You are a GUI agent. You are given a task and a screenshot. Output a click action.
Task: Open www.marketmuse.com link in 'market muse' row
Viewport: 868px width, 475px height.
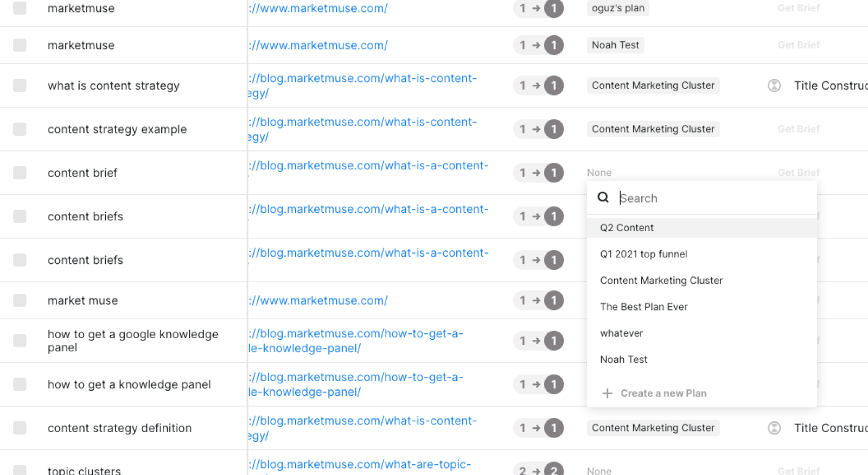coord(318,300)
